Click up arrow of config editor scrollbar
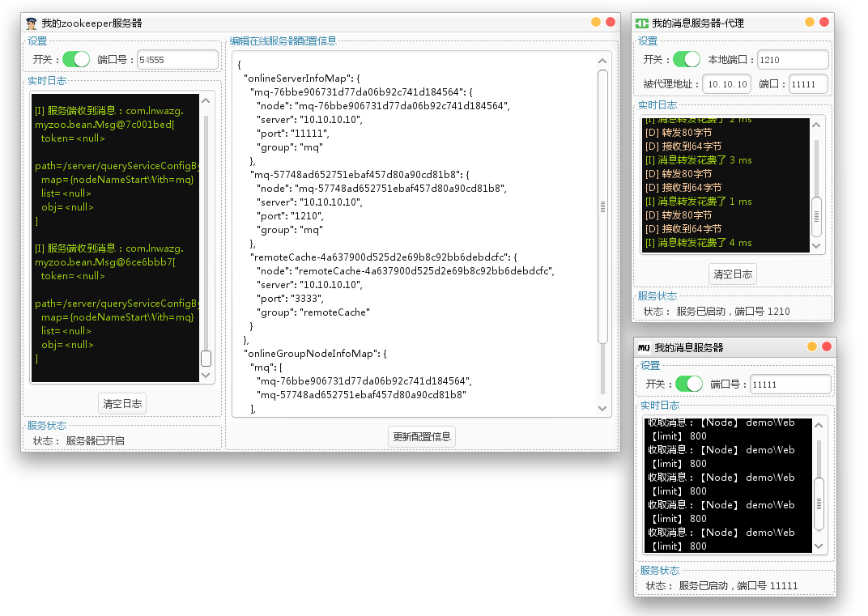This screenshot has width=868, height=616. pyautogui.click(x=602, y=61)
